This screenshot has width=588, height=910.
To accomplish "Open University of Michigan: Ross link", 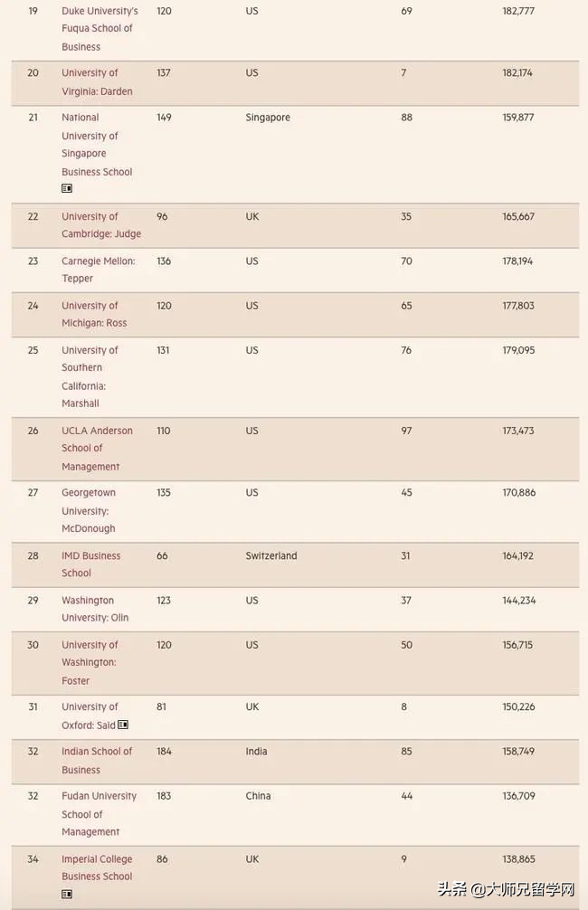I will (x=94, y=314).
